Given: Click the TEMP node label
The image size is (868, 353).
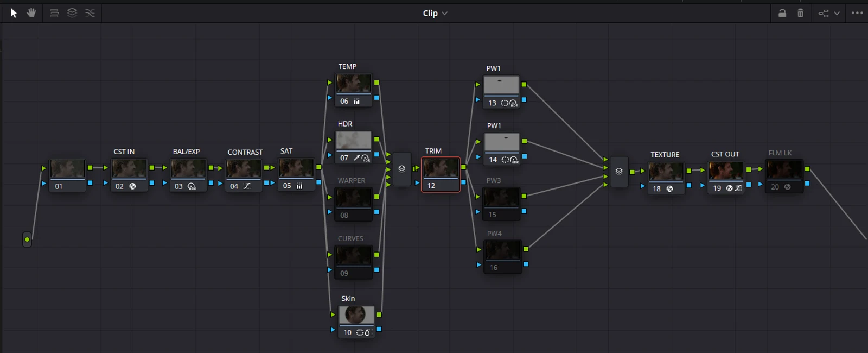Looking at the screenshot, I should click(347, 67).
